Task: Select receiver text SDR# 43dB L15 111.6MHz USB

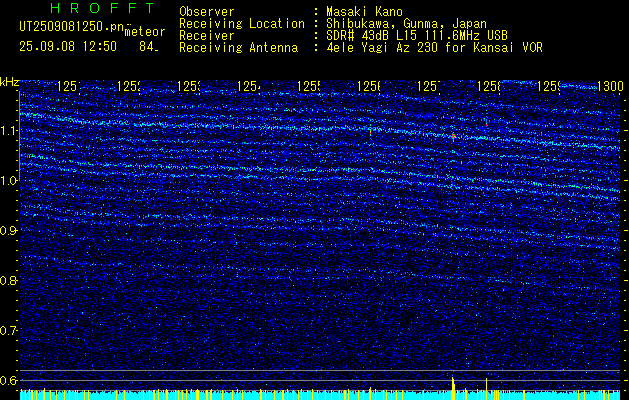Action: tap(417, 36)
